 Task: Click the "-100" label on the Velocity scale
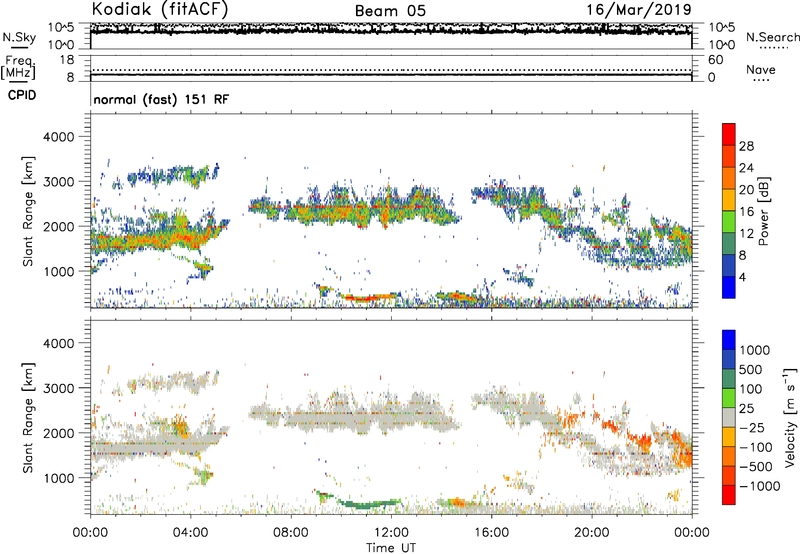[x=756, y=447]
